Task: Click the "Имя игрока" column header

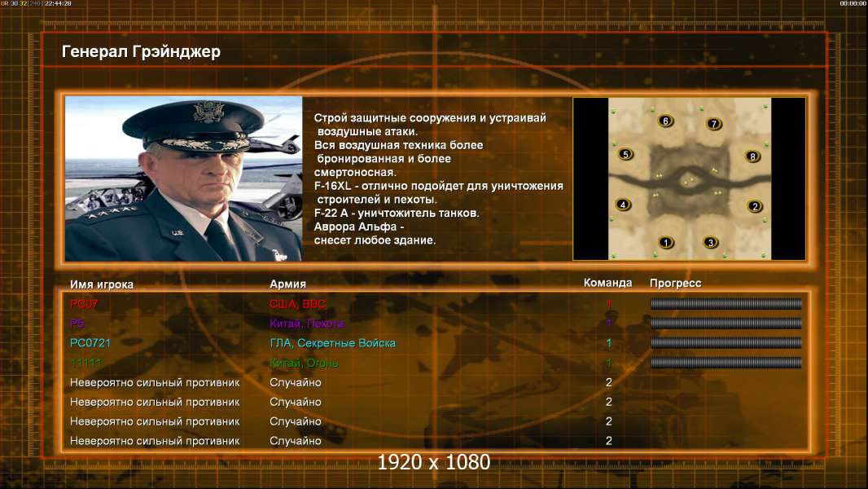Action: (102, 284)
